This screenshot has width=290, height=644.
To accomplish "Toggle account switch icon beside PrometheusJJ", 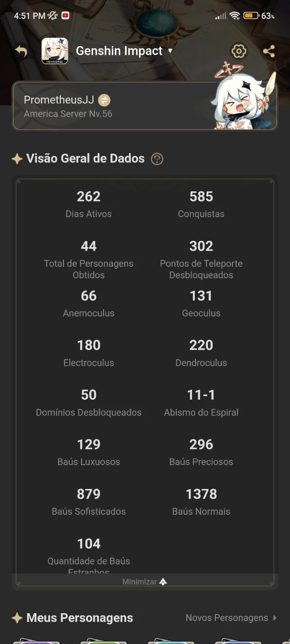I will [104, 100].
